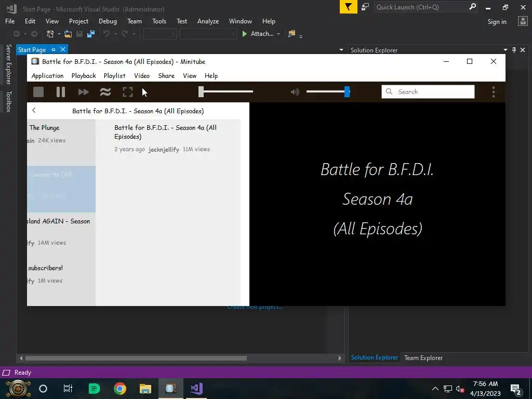Open Minitube Playback menu
This screenshot has height=399, width=532.
(84, 76)
